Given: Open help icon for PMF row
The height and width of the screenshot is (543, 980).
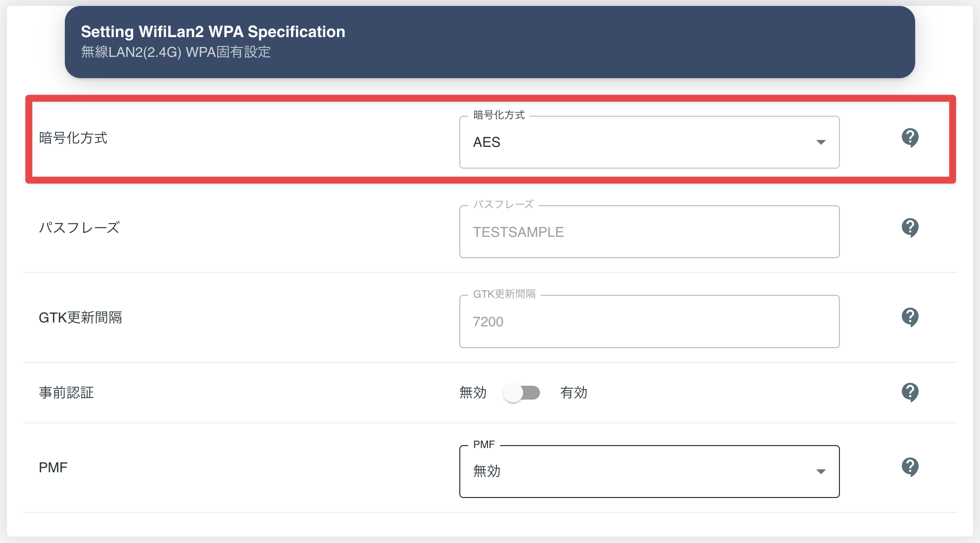Looking at the screenshot, I should [x=910, y=467].
